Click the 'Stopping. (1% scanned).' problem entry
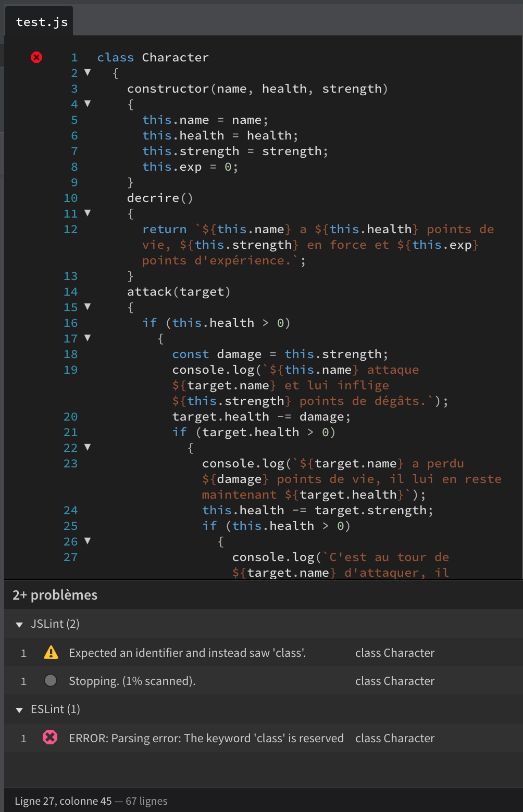Viewport: 523px width, 812px height. click(x=132, y=680)
